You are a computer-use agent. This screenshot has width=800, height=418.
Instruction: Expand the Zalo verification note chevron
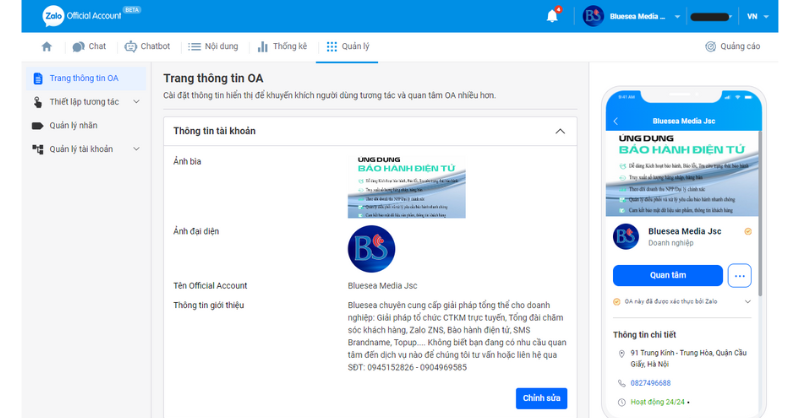coord(747,302)
